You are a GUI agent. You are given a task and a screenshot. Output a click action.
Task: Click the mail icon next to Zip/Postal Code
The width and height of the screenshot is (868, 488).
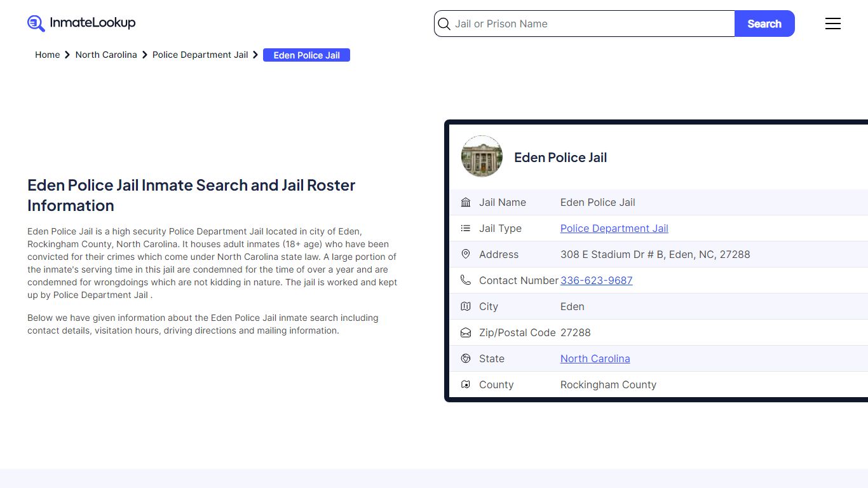tap(466, 332)
